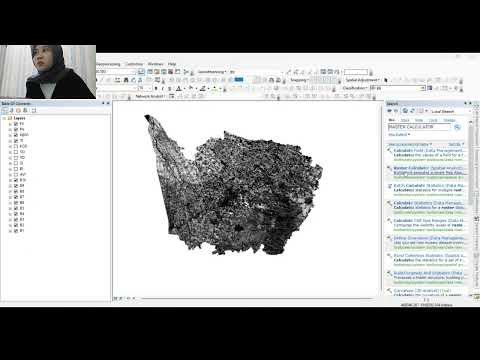Select the binoculars Find tool
Viewport: 480px width, 360px height.
tap(126, 80)
